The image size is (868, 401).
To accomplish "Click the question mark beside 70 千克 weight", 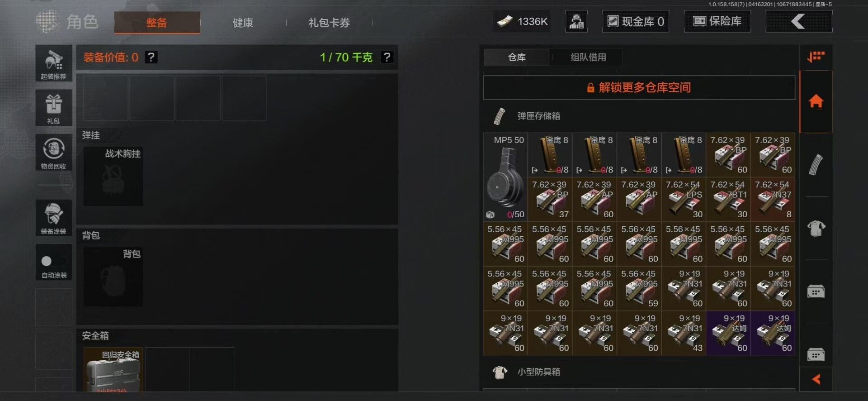I will point(387,57).
